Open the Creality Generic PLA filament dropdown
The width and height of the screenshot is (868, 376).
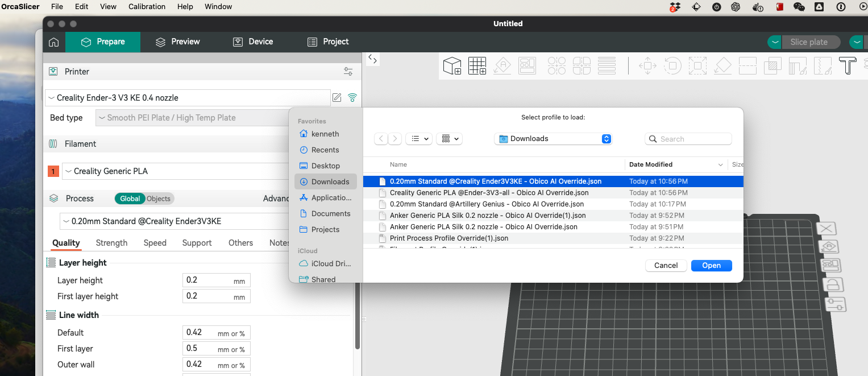pos(176,171)
